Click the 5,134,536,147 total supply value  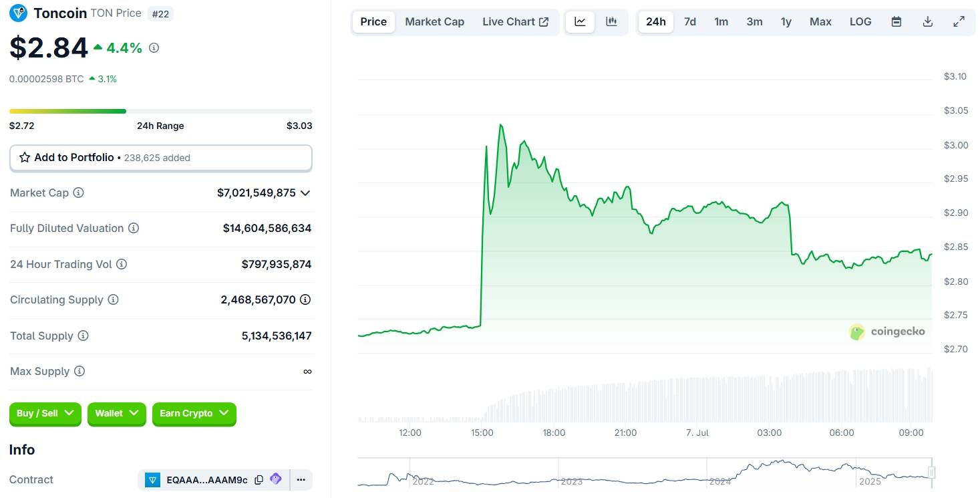click(x=277, y=336)
